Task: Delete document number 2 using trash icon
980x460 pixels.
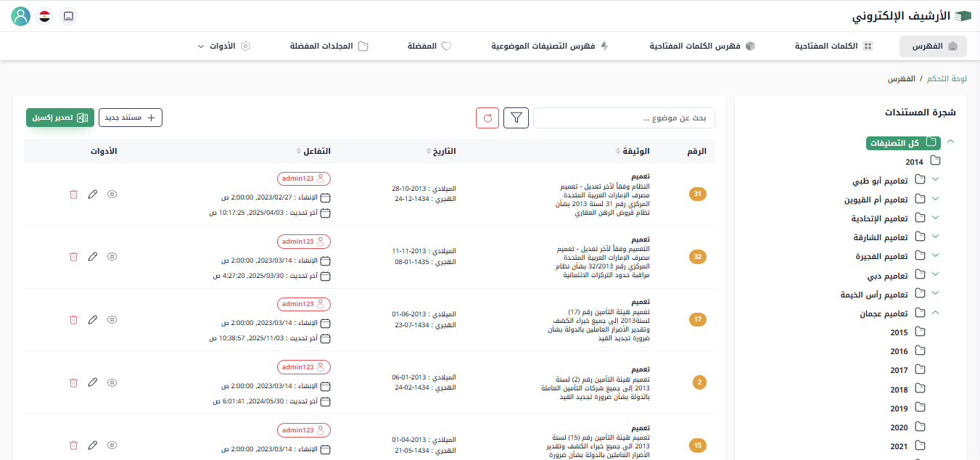Action: tap(73, 382)
